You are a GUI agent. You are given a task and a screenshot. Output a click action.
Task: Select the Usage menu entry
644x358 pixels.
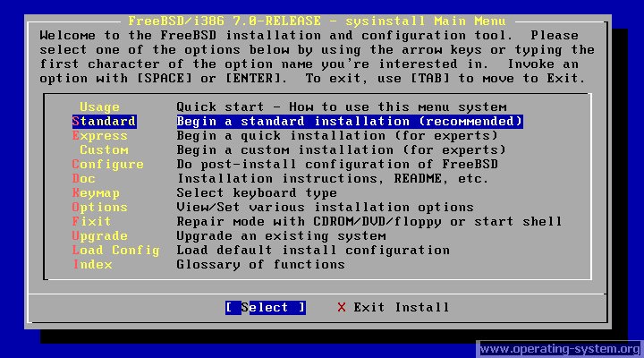(x=99, y=107)
